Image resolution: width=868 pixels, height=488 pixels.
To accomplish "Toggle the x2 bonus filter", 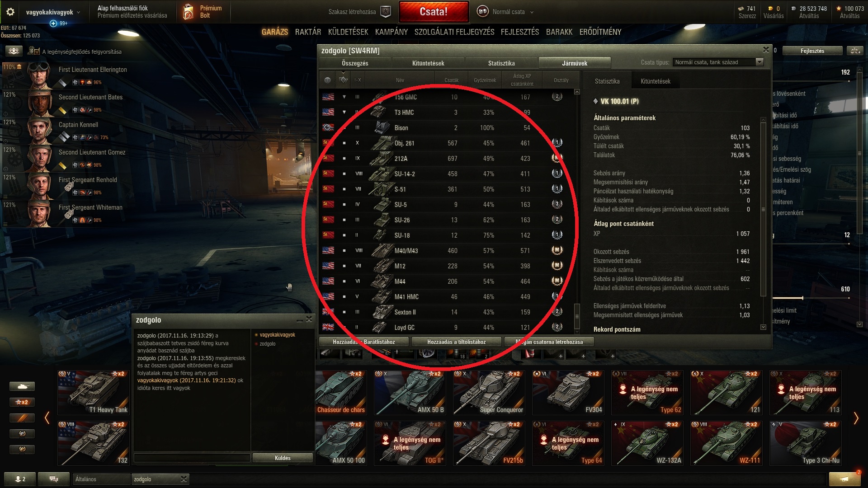I will 22,402.
